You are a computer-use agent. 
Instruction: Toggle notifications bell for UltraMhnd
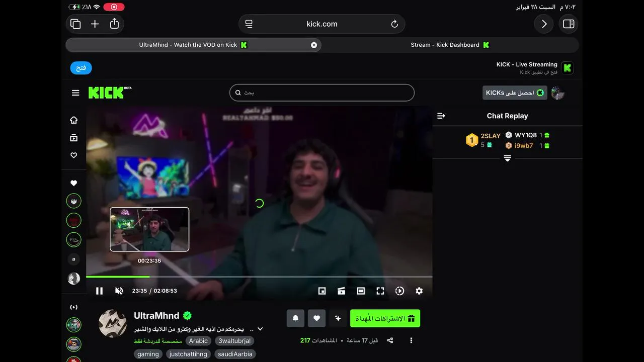coord(296,318)
